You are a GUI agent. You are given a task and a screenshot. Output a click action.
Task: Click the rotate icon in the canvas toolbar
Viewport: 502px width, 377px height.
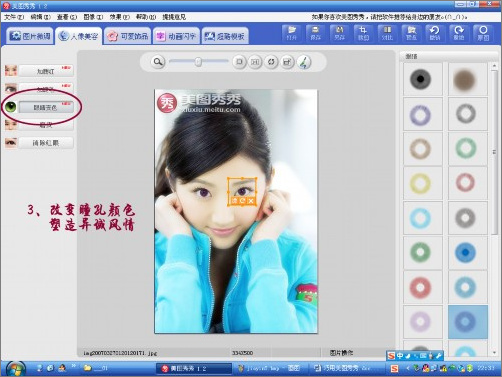271,62
